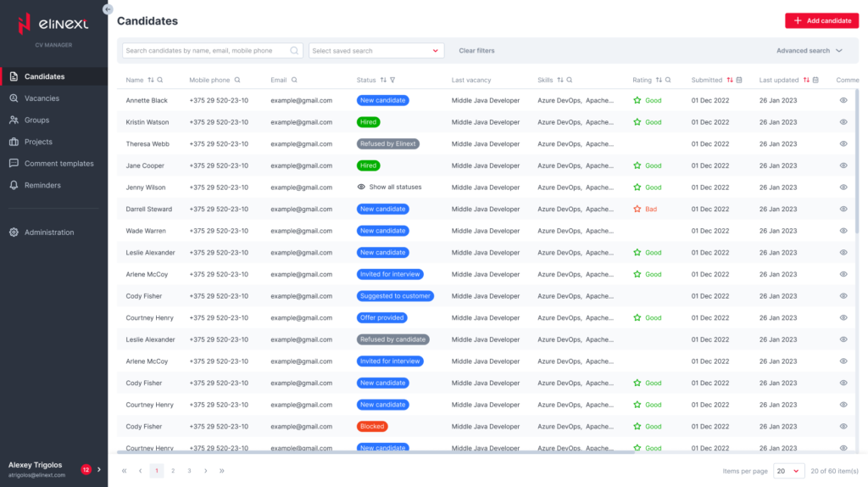
Task: Sort candidates by Name column arrows
Action: point(151,80)
